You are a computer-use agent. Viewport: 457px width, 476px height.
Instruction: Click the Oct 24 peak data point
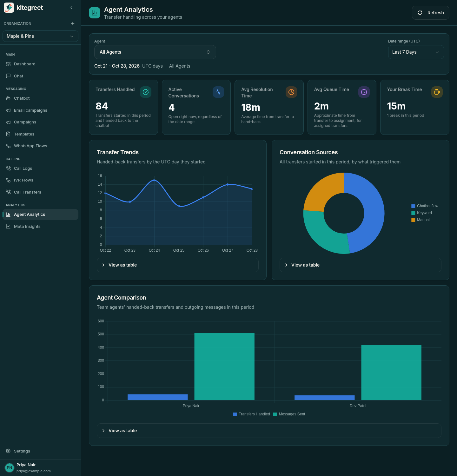154,180
